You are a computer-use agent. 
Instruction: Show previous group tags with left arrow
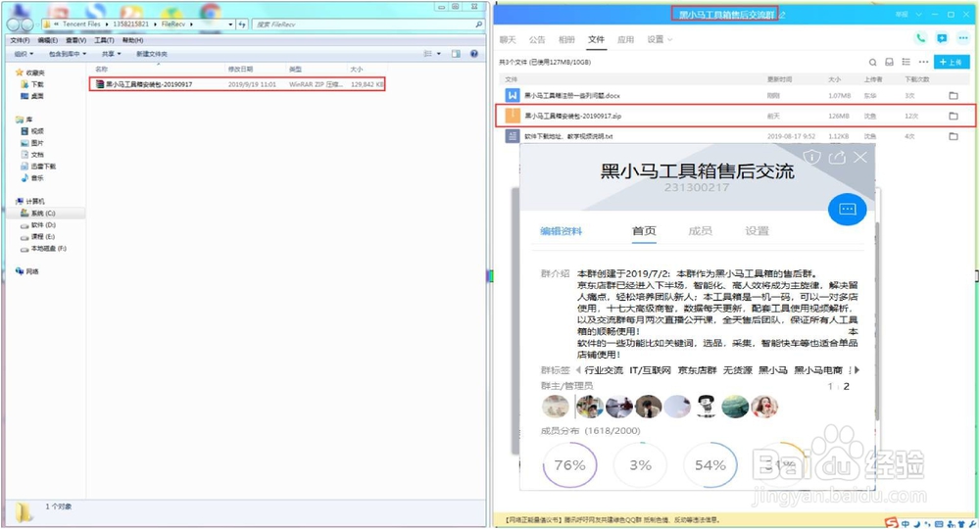click(578, 369)
